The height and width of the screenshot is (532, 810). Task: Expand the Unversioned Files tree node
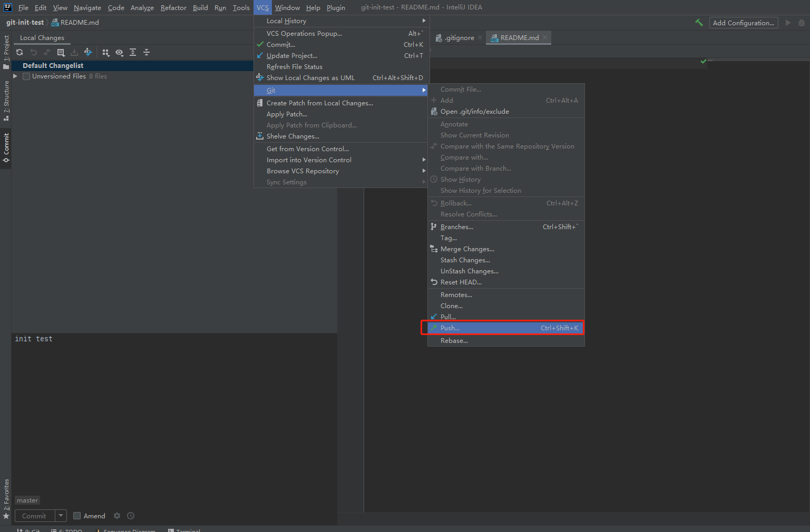tap(15, 76)
